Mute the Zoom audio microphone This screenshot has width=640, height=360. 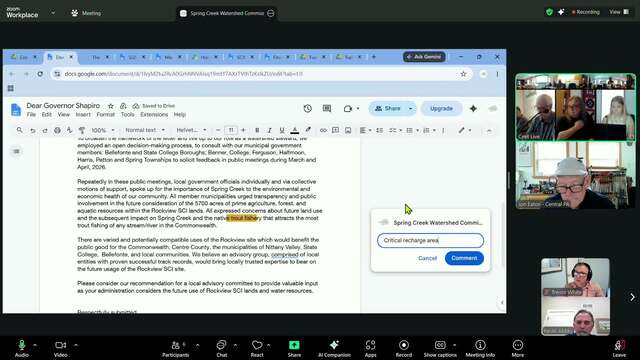22,348
